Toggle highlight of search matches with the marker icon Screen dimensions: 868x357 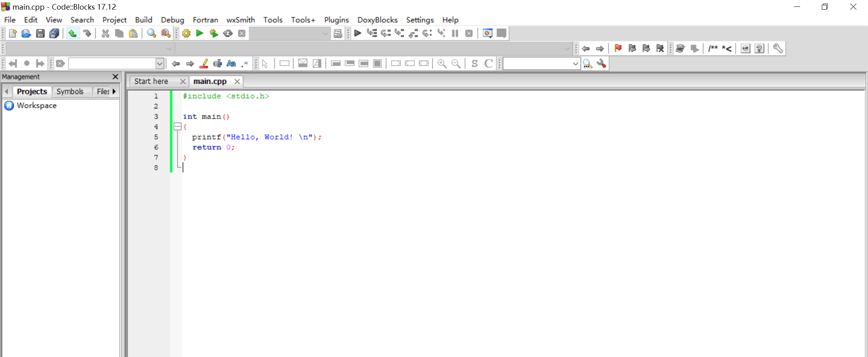click(204, 63)
